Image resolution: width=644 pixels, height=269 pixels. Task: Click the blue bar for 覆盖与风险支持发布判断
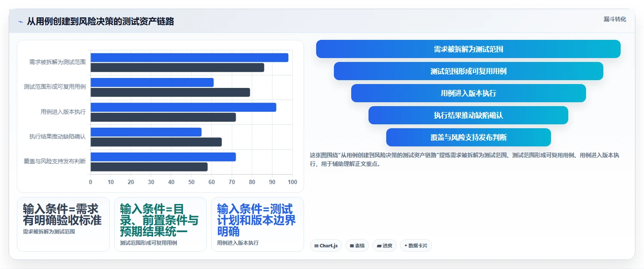coord(163,157)
